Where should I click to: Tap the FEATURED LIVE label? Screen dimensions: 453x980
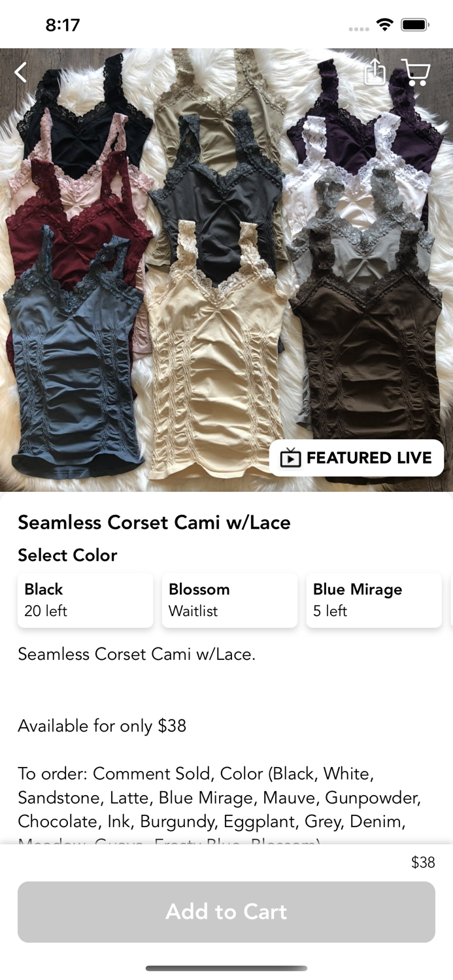pyautogui.click(x=369, y=458)
